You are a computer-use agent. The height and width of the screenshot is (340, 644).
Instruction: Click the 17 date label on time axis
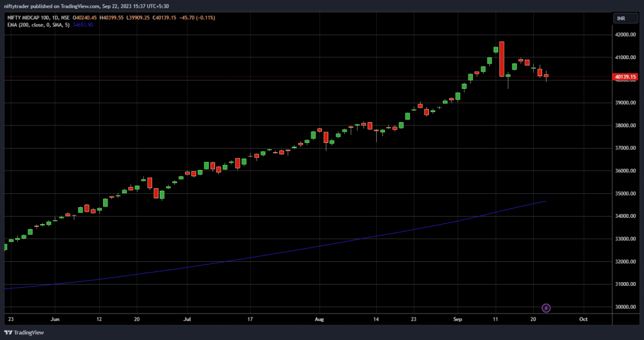pyautogui.click(x=250, y=319)
